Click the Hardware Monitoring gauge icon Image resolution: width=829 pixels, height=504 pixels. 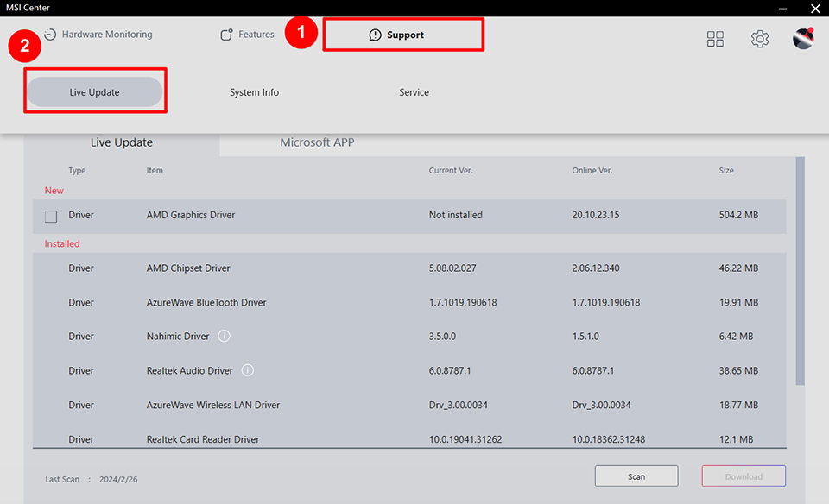[x=50, y=35]
